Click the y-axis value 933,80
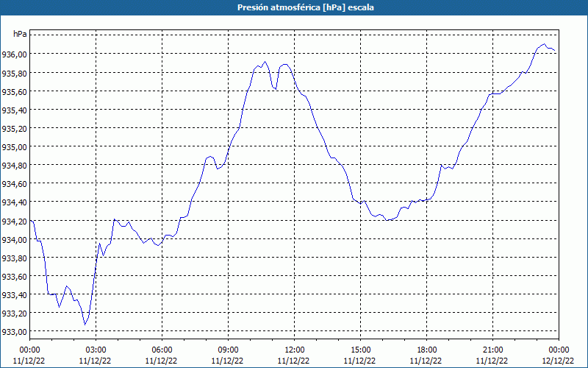 click(14, 258)
